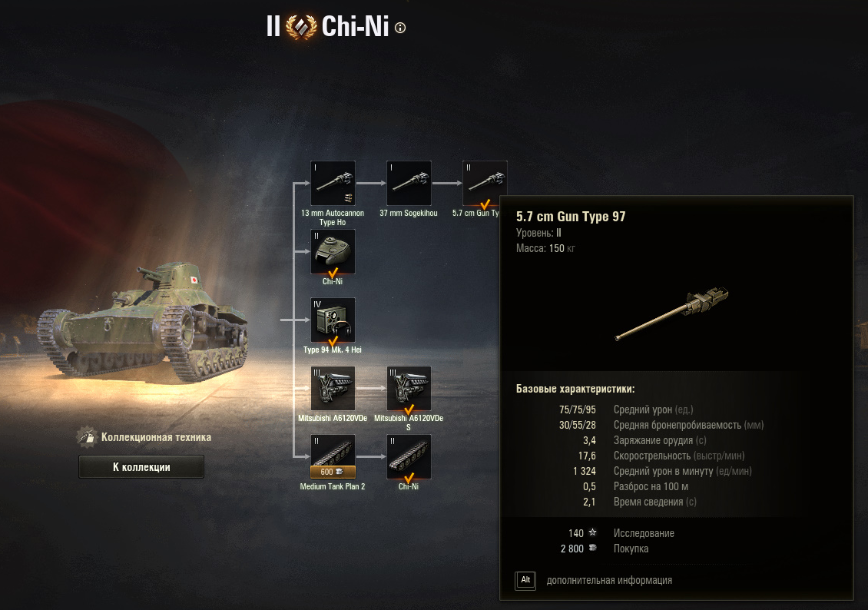
Task: Select the Medium Tank Plan 2 tracks
Action: [x=333, y=456]
